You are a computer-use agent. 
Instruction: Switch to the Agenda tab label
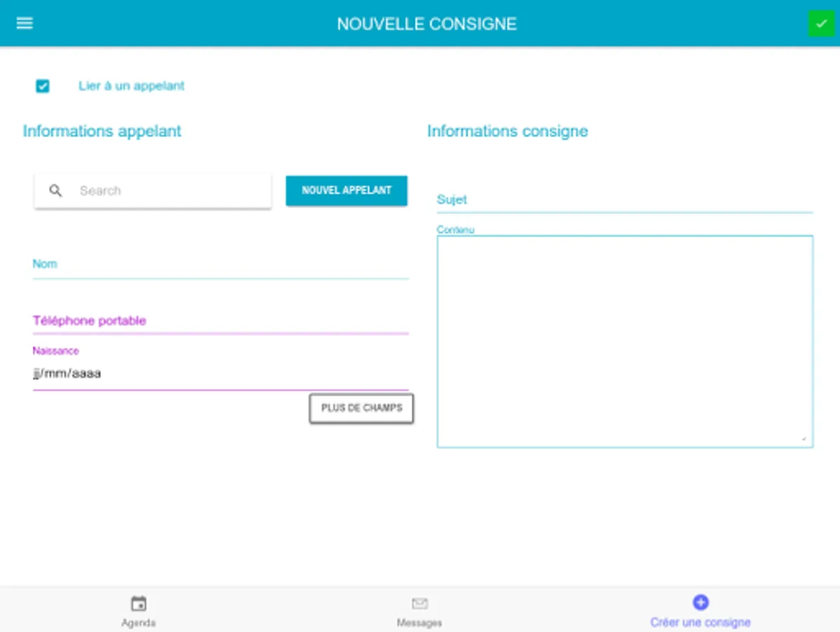(138, 622)
